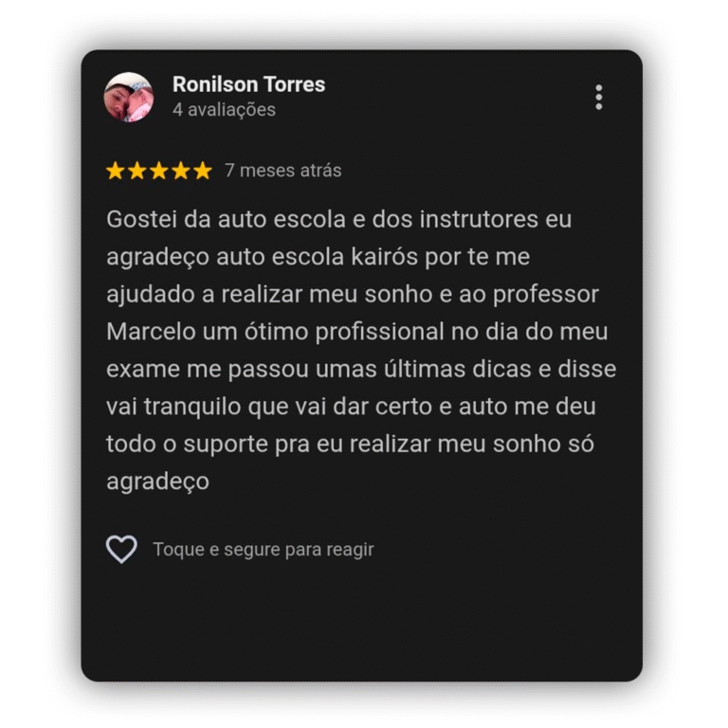This screenshot has width=728, height=728.
Task: Click the five-star rating row
Action: pyautogui.click(x=159, y=171)
